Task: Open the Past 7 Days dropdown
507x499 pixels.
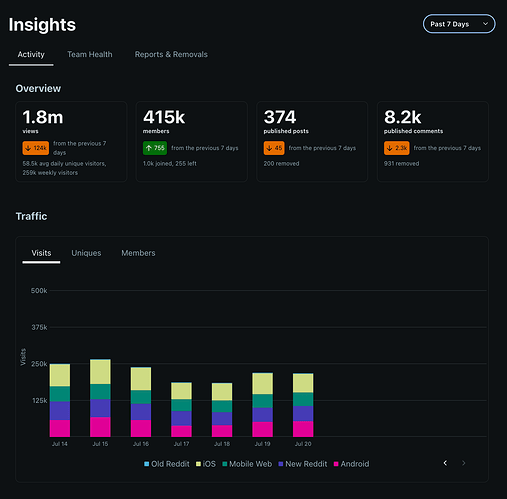Action: coord(459,24)
